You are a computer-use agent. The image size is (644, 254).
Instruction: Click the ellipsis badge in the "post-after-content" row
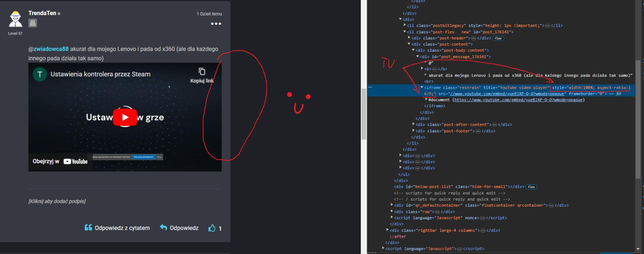tap(494, 125)
